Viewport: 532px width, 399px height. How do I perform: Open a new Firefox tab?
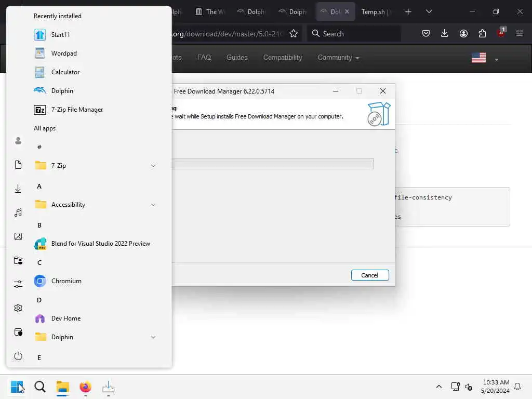pyautogui.click(x=408, y=11)
